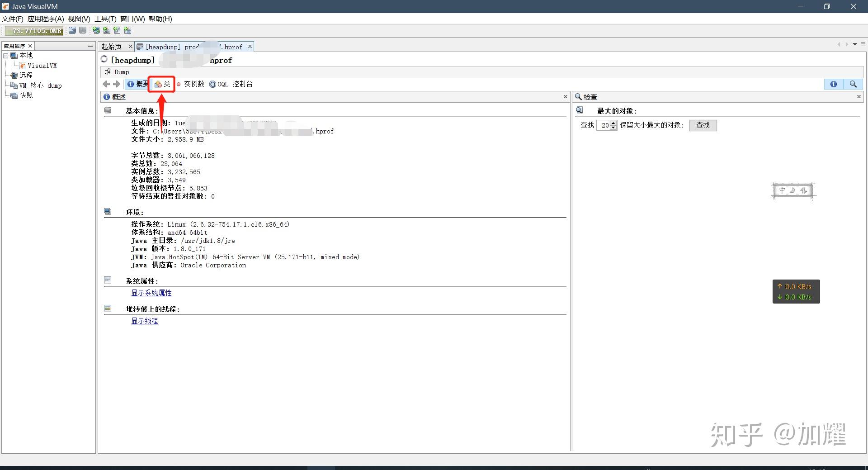Switch to the 起始页 tab
Image resolution: width=868 pixels, height=470 pixels.
point(112,46)
